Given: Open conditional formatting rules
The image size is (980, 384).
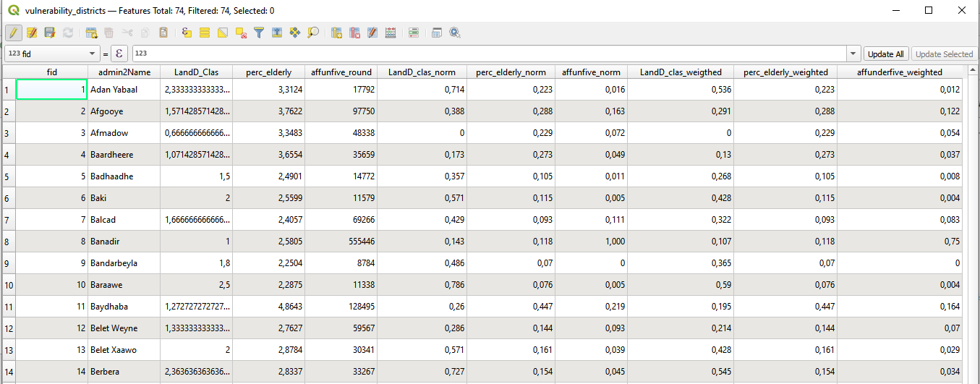Looking at the screenshot, I should (x=414, y=33).
